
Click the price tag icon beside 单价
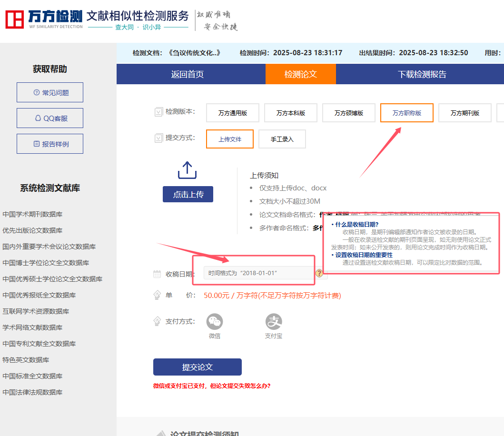(157, 295)
